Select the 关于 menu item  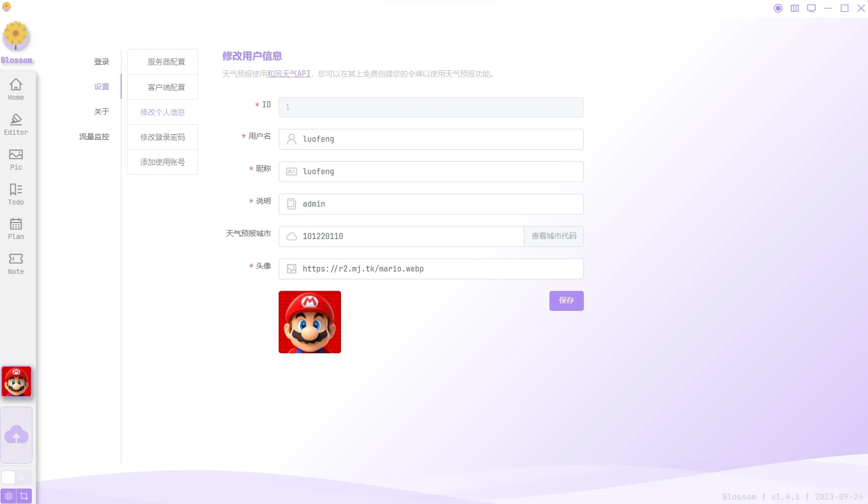click(x=102, y=112)
